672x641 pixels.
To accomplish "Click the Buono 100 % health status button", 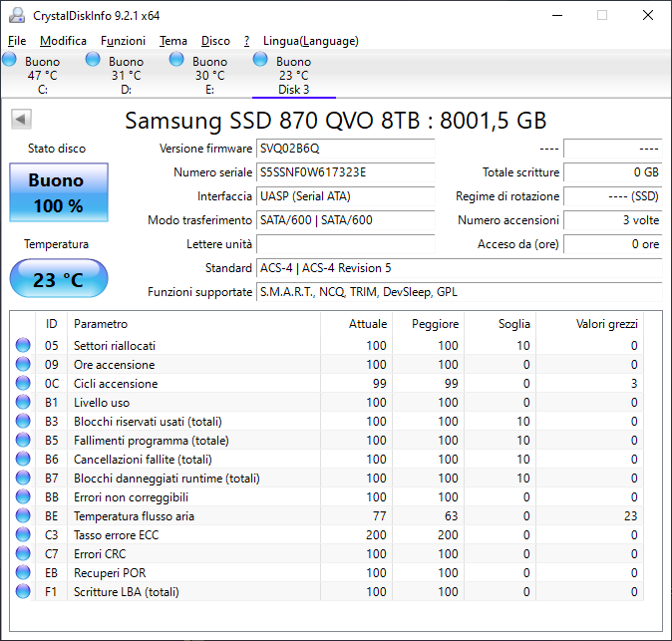I will (59, 192).
